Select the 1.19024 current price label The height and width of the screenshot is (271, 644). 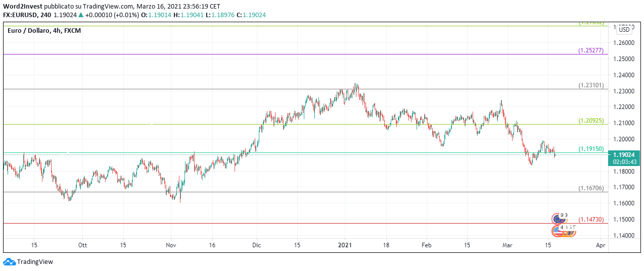pos(624,155)
